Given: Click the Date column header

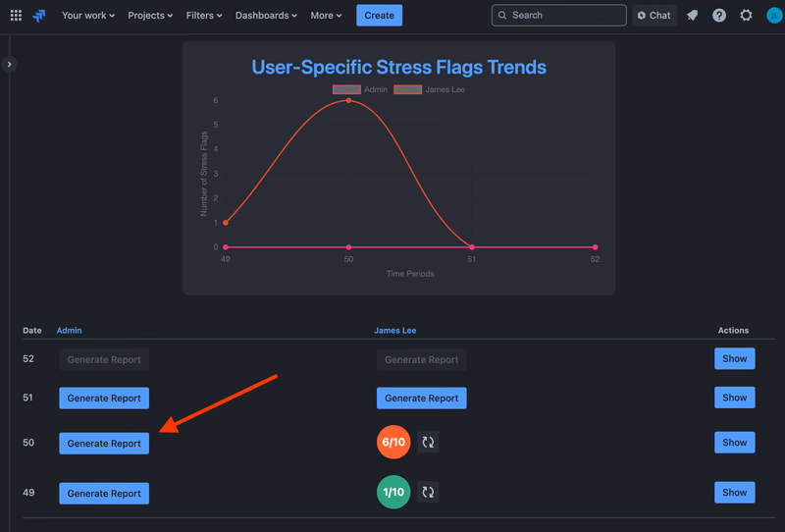Looking at the screenshot, I should click(x=32, y=330).
